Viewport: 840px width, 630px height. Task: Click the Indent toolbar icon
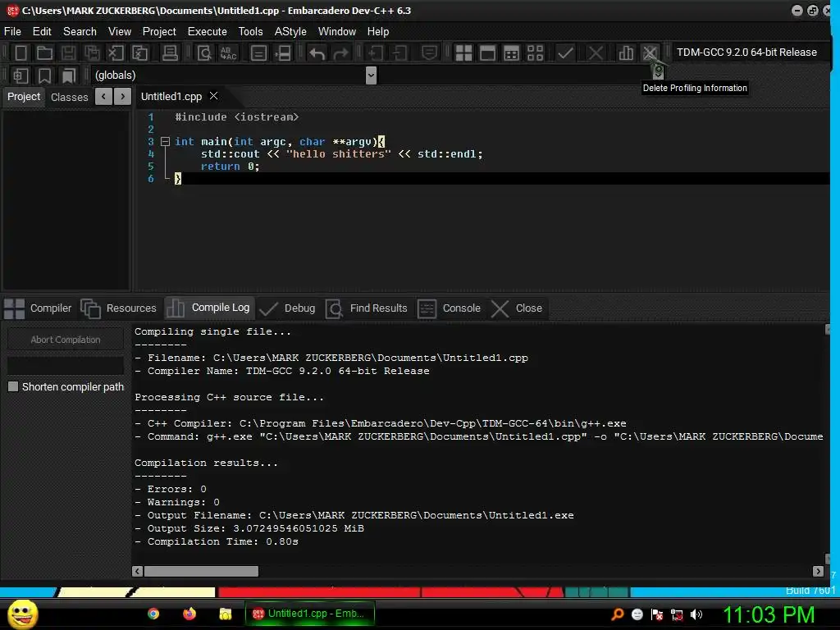tap(376, 52)
